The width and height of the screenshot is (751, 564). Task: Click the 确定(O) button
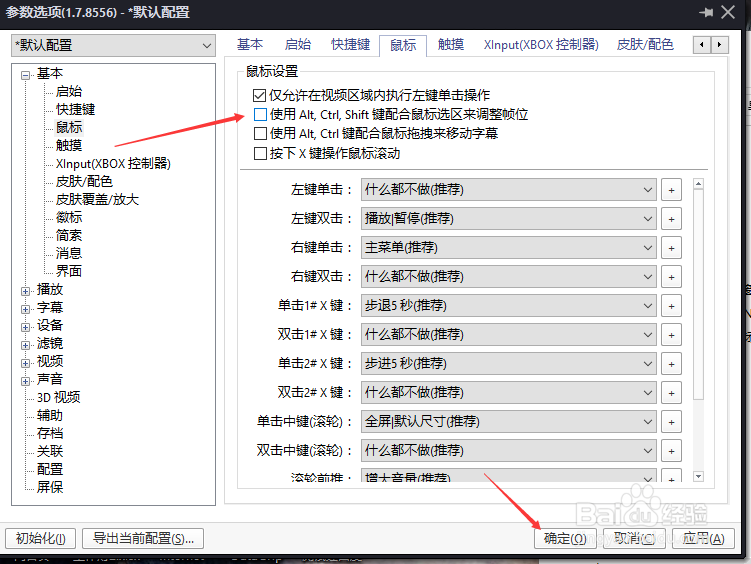coord(565,539)
